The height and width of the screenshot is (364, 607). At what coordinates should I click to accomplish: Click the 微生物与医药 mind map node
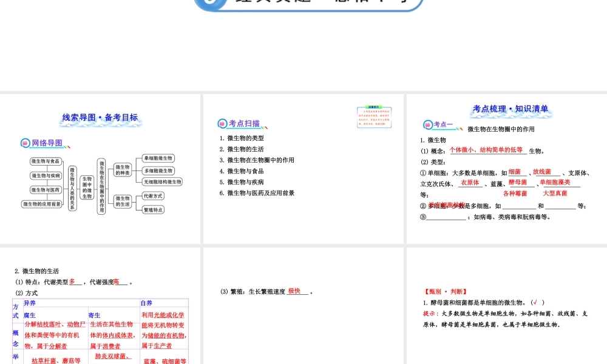coord(46,190)
